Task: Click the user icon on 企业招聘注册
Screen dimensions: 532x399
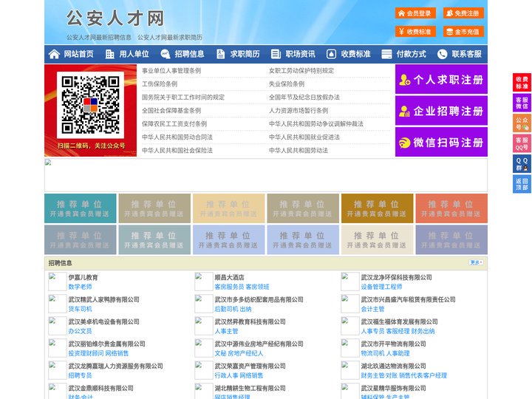Action: pyautogui.click(x=404, y=111)
